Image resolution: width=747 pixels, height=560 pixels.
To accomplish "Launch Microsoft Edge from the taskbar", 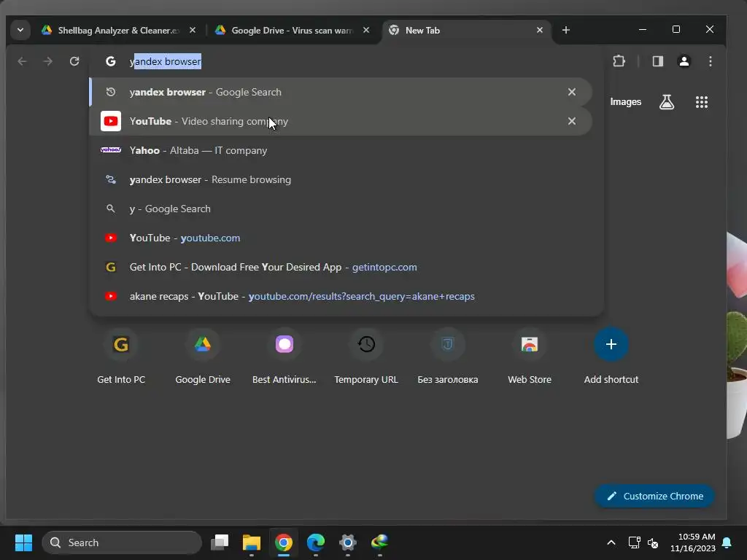I will [x=315, y=542].
